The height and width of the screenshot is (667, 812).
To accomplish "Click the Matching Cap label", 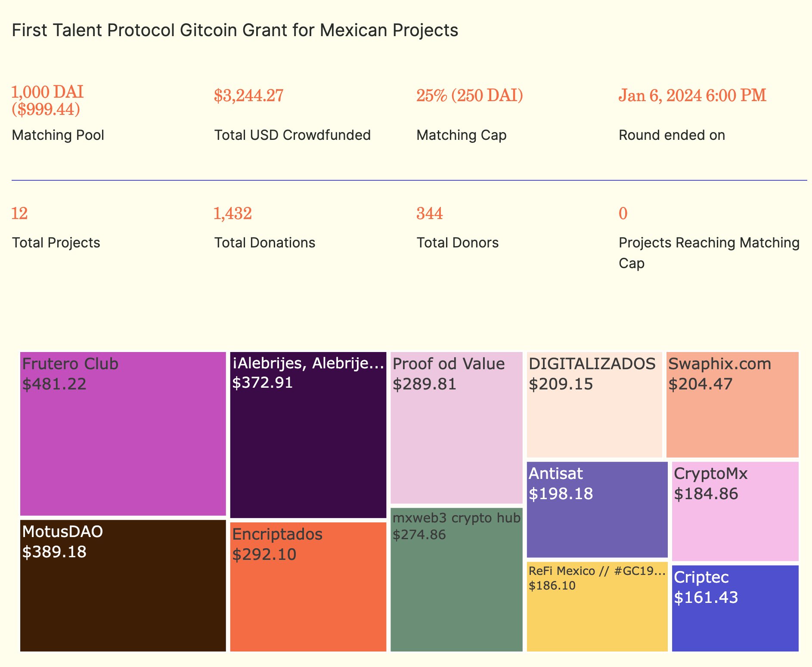I will pyautogui.click(x=462, y=135).
